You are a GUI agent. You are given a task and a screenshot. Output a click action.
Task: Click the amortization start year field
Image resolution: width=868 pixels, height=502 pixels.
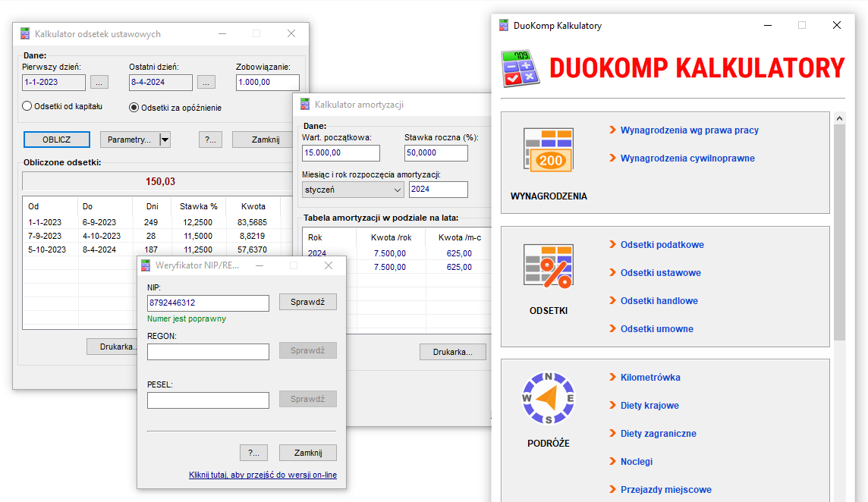[439, 190]
